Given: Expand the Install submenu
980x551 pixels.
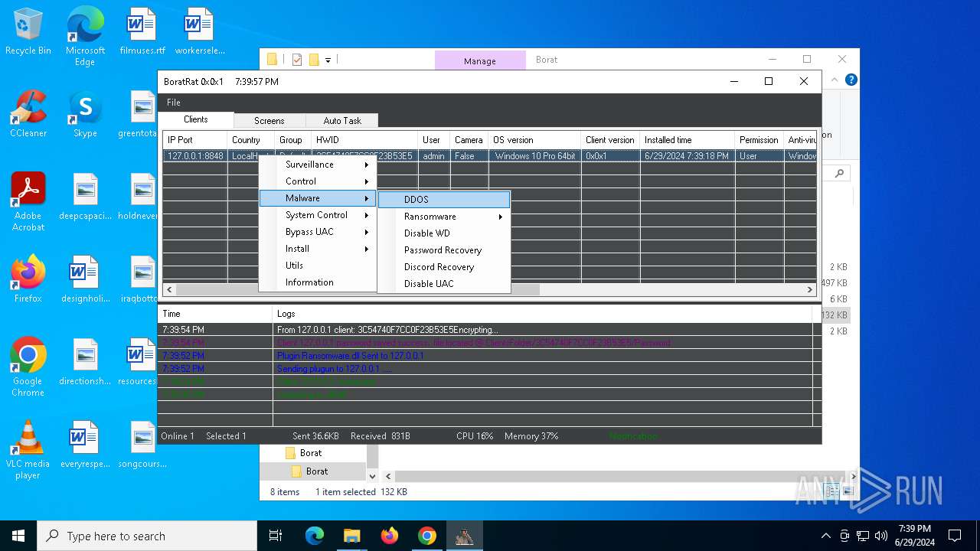Looking at the screenshot, I should click(x=317, y=249).
